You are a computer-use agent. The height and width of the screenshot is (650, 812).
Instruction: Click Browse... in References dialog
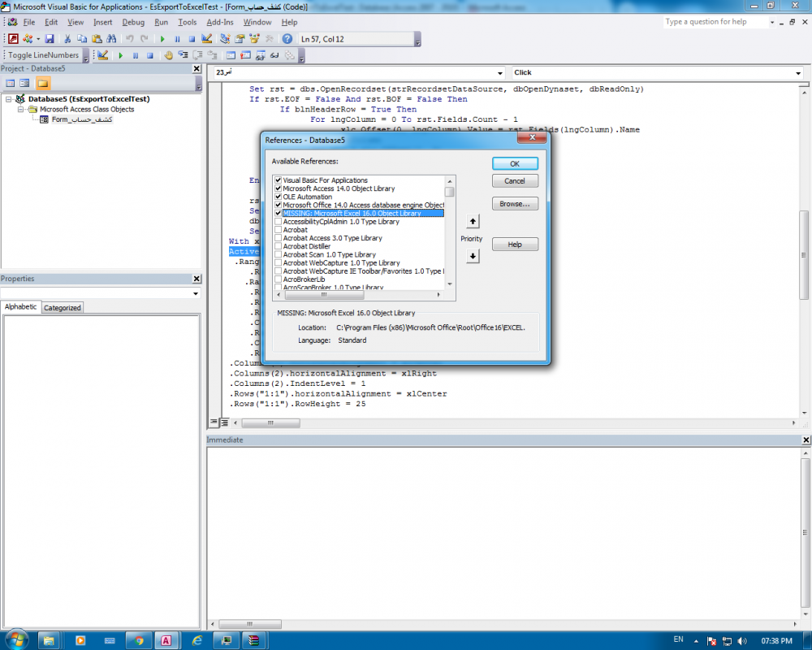pos(515,204)
